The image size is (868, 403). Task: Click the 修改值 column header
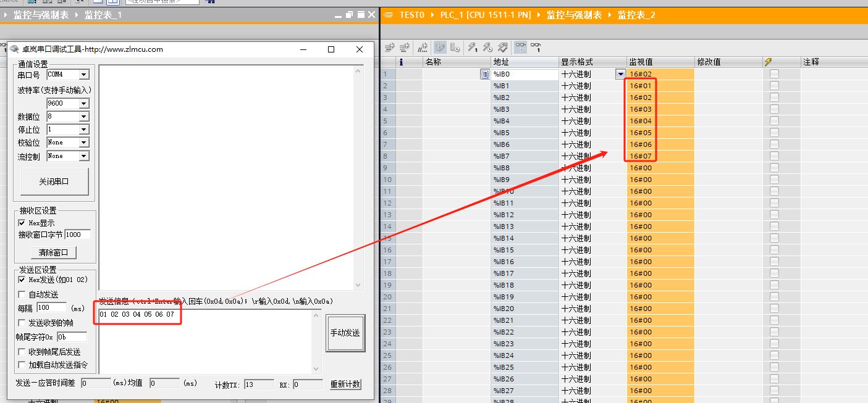tap(728, 62)
